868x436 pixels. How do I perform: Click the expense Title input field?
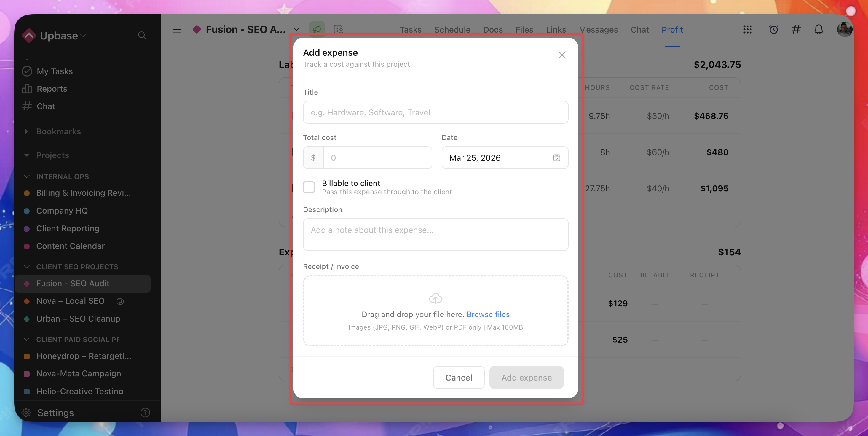435,112
